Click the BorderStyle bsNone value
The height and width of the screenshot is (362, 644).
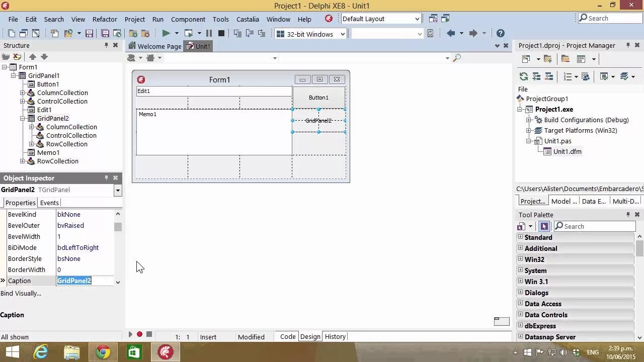click(x=69, y=258)
